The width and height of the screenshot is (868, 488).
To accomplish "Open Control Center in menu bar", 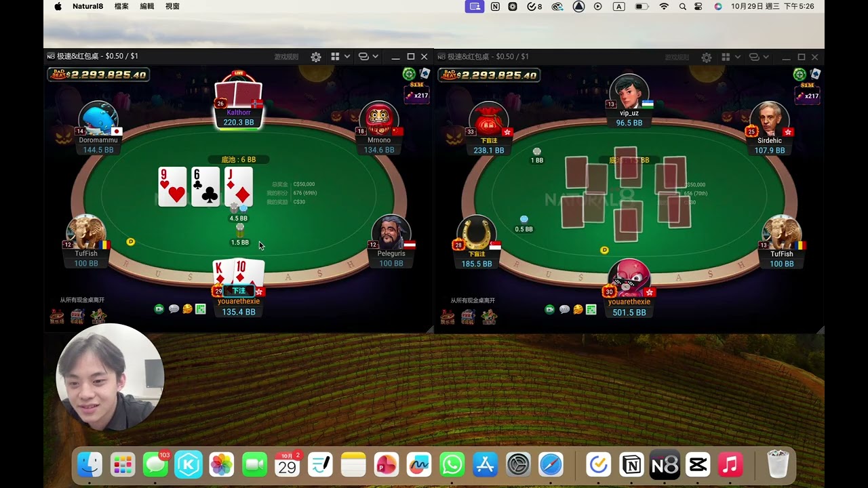I will pyautogui.click(x=698, y=6).
